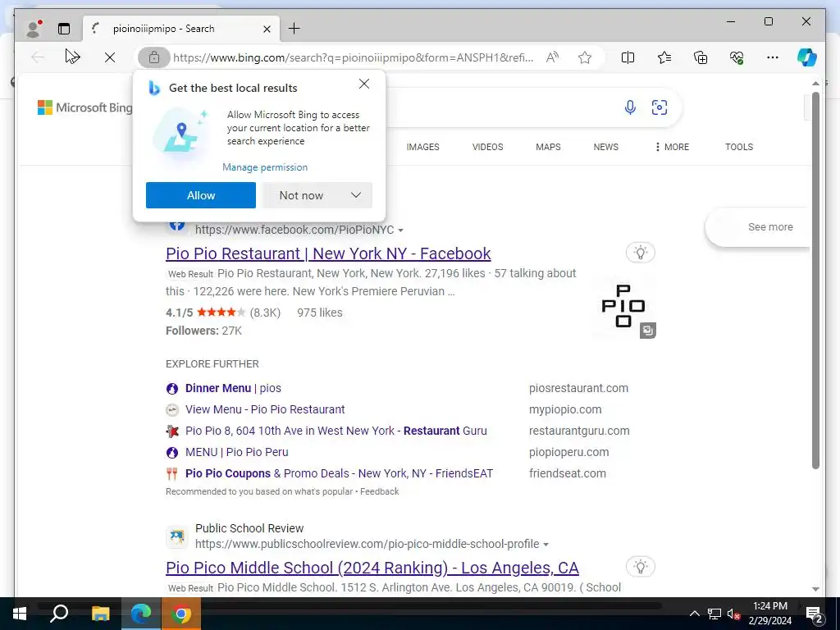Open MENU | Pio Pio Peru link

click(237, 452)
